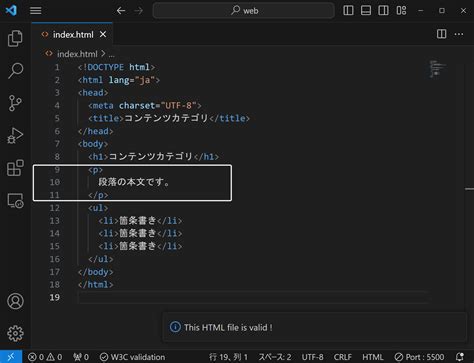Select the index.html editor tab
The height and width of the screenshot is (363, 474).
[73, 34]
